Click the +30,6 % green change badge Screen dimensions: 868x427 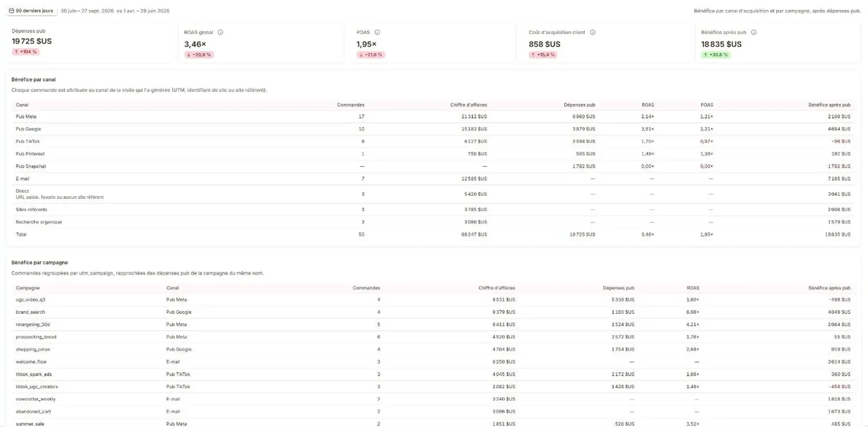716,55
